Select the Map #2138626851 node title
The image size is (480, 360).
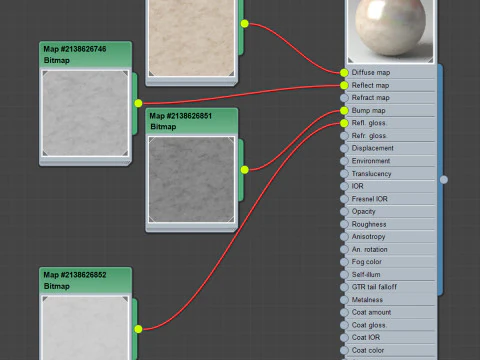pos(181,116)
